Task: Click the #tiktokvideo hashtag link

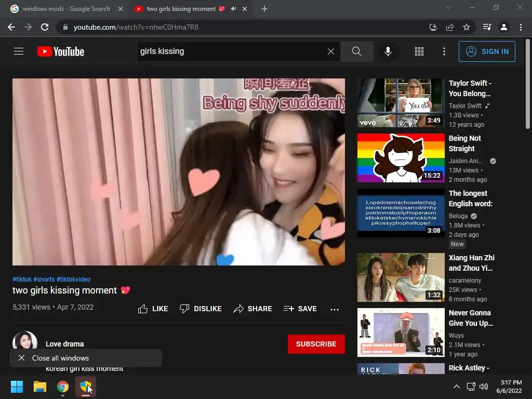Action: click(x=73, y=279)
